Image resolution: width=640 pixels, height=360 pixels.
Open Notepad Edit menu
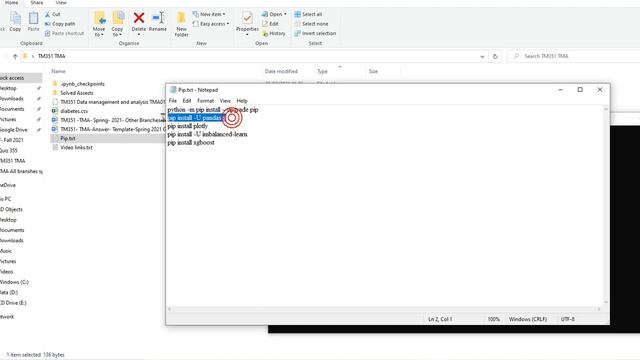187,100
